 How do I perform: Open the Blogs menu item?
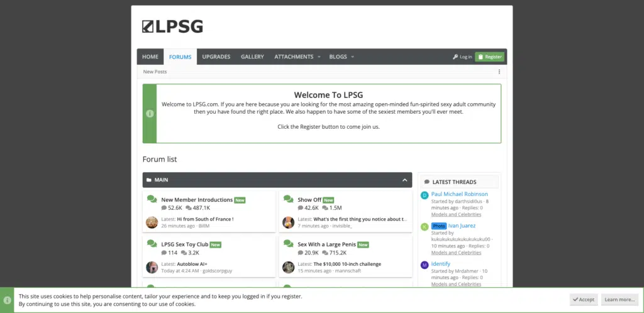click(x=338, y=57)
